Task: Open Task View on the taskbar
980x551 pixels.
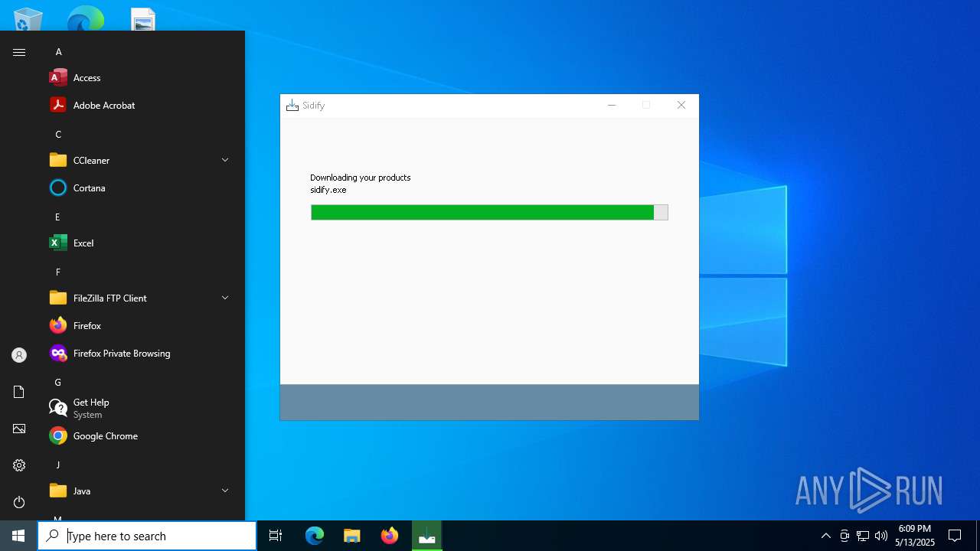Action: pos(276,536)
